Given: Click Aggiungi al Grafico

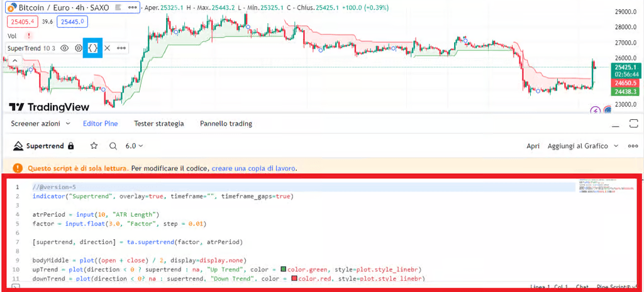Looking at the screenshot, I should click(577, 146).
